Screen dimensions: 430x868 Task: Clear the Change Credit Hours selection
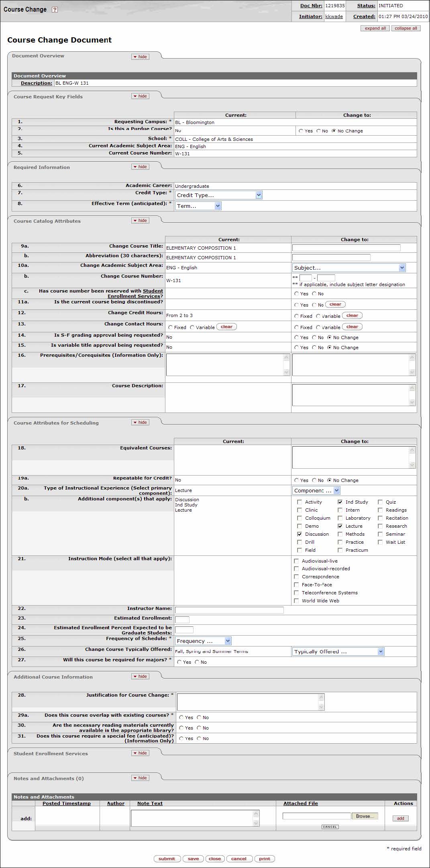(352, 316)
